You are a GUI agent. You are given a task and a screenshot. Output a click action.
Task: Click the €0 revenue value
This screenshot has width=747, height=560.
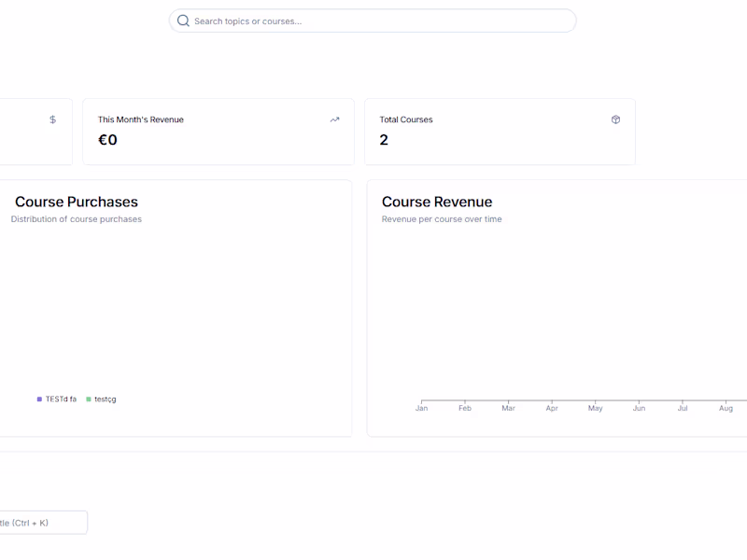click(x=107, y=140)
